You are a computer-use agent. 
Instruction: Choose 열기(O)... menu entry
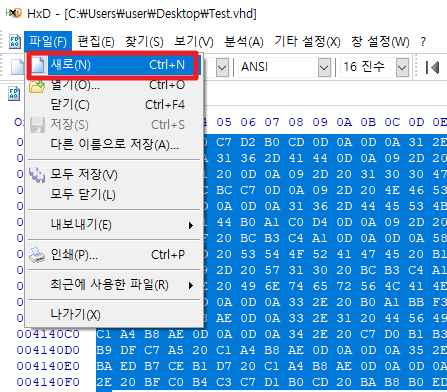114,85
